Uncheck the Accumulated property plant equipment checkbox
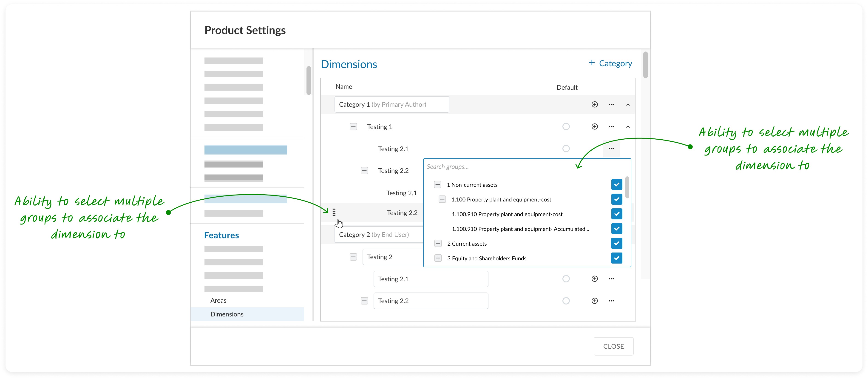This screenshot has width=868, height=379. pyautogui.click(x=616, y=229)
